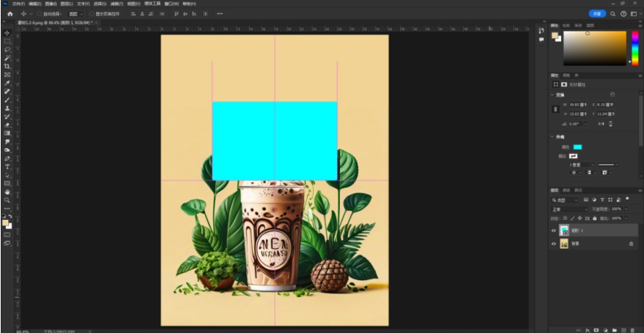Click the flip horizontal icon in Properties

[x=600, y=123]
